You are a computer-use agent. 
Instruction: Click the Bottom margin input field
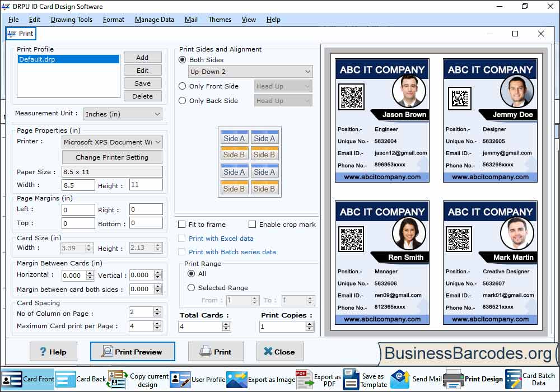146,223
